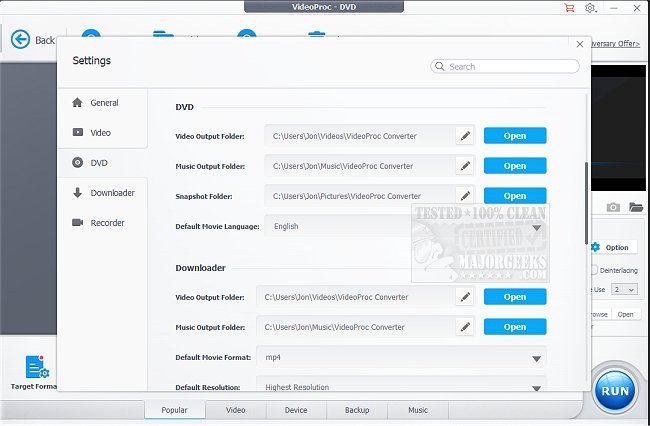Open the shopping cart icon in title bar

tap(569, 7)
